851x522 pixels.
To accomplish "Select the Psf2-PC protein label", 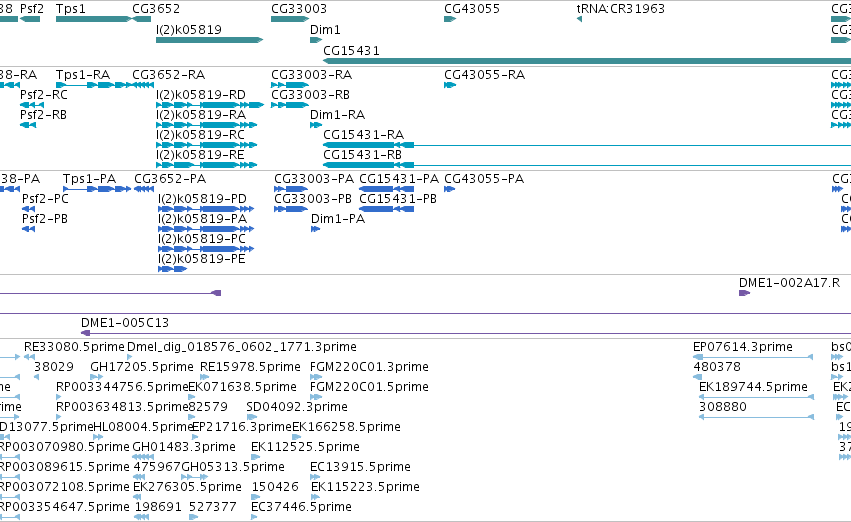I will click(x=46, y=199).
